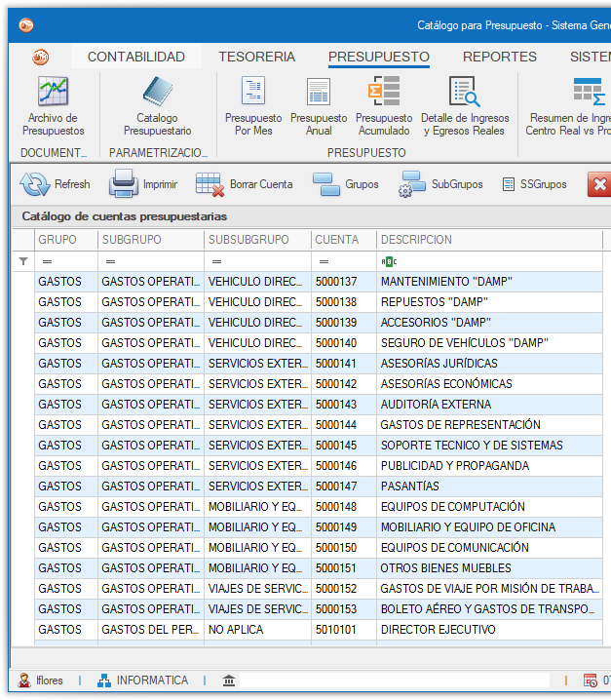Select row MANTENIMIENTO "DAMP"
The width and height of the screenshot is (611, 700).
tap(319, 282)
